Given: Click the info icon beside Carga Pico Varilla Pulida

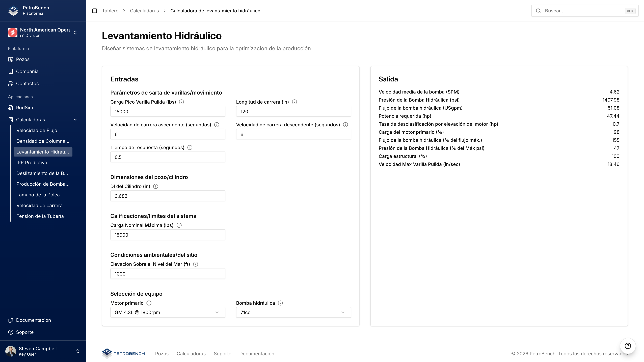Looking at the screenshot, I should tap(181, 102).
